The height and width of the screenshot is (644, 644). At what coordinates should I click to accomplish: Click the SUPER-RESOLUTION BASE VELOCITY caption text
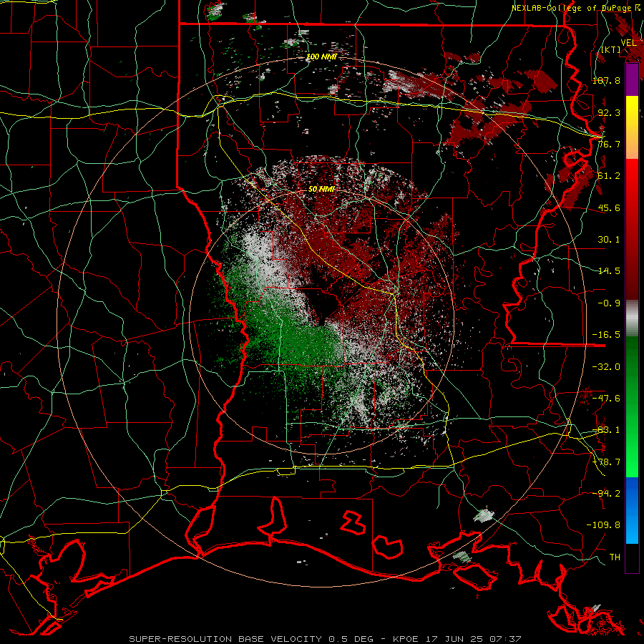coord(225,639)
